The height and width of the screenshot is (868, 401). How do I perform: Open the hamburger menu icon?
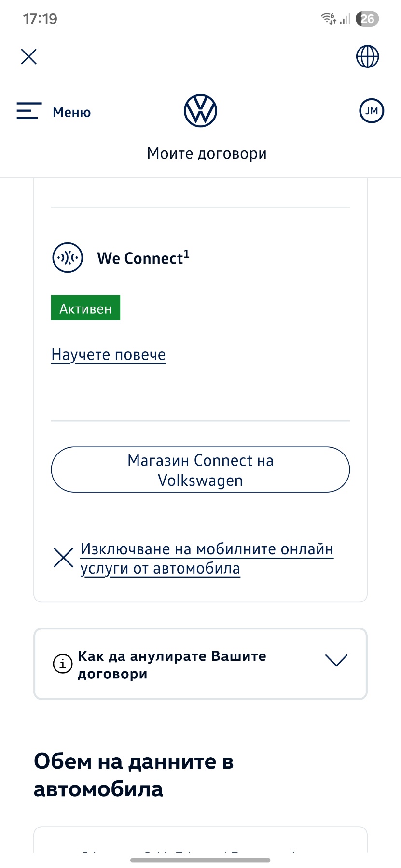click(x=29, y=111)
